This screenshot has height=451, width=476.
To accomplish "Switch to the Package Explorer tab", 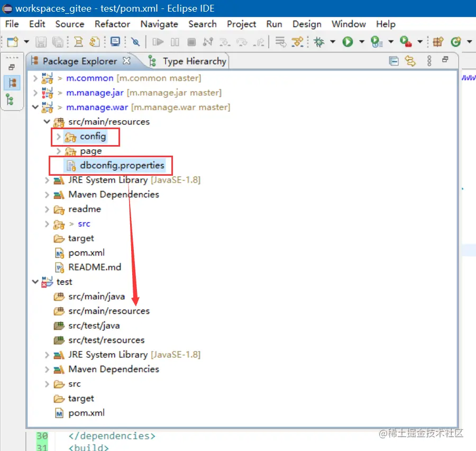I will tap(79, 61).
